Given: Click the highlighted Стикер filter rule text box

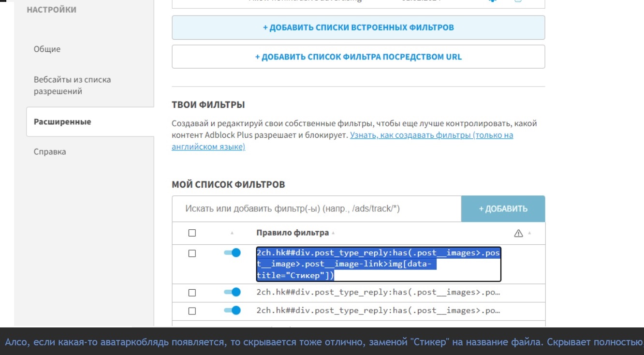Looking at the screenshot, I should pos(379,264).
